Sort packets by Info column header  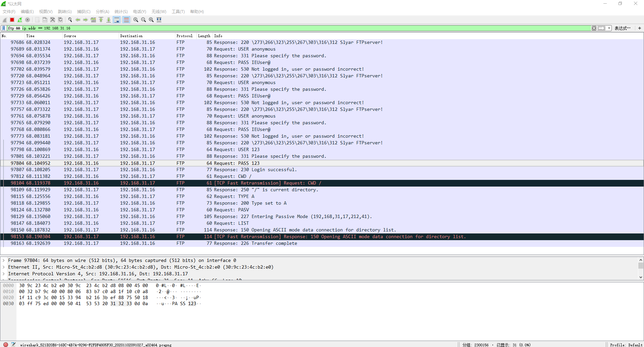[x=428, y=36]
